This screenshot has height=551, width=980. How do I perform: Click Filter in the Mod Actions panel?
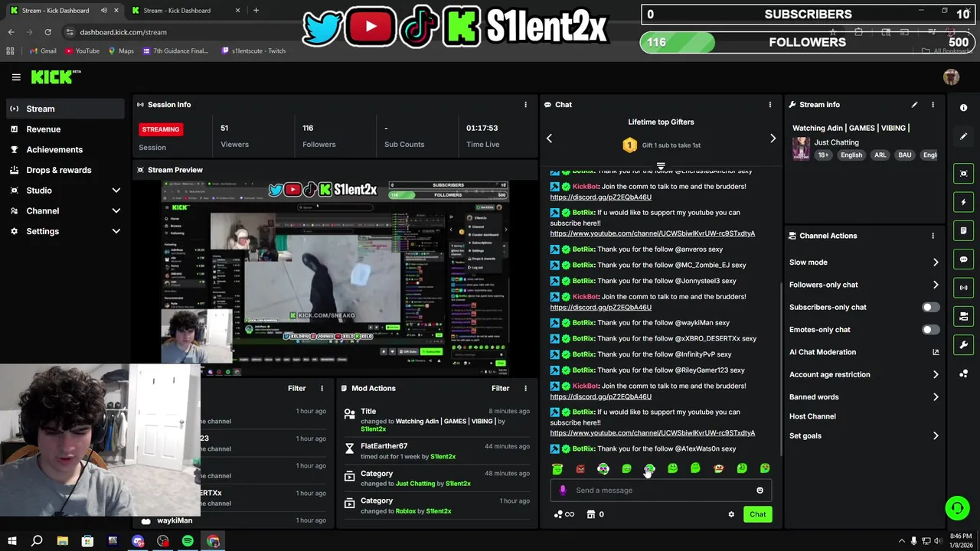(500, 389)
